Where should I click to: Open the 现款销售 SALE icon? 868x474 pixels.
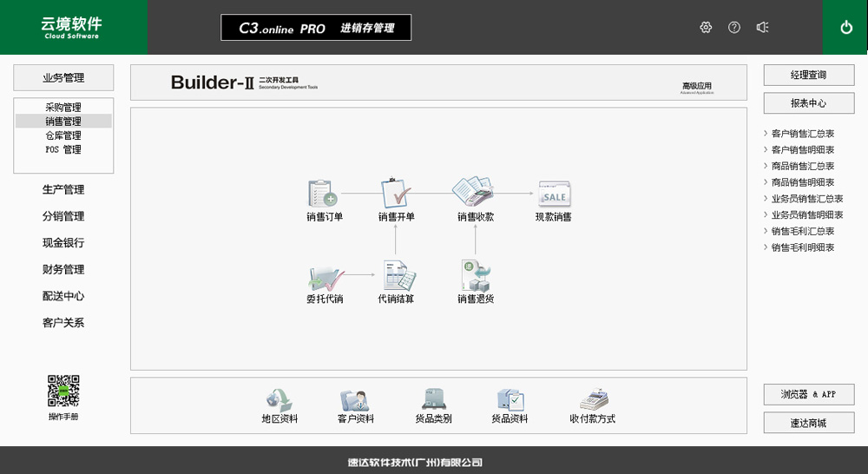pyautogui.click(x=554, y=194)
